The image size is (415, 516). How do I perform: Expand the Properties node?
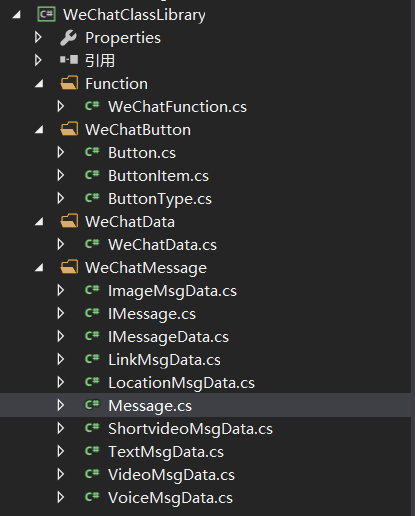[38, 37]
